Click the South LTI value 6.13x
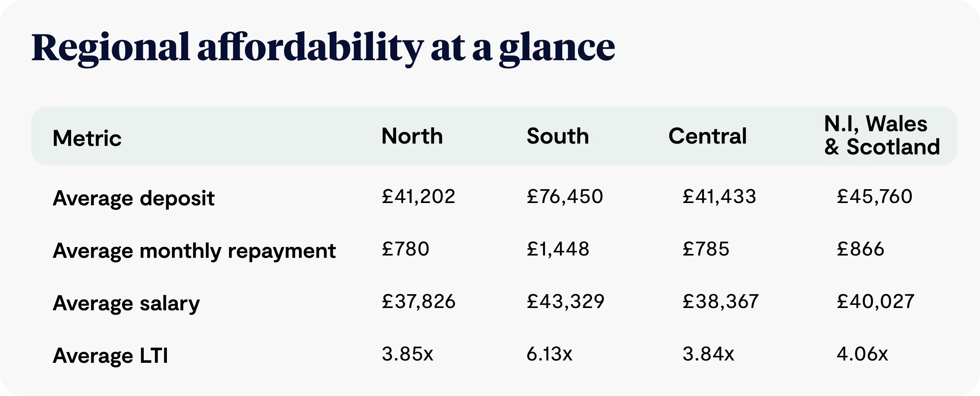 pos(549,354)
